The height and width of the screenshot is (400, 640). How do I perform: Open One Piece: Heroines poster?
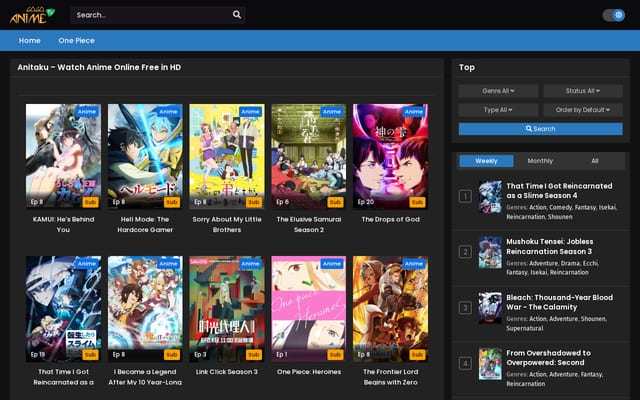pos(309,309)
